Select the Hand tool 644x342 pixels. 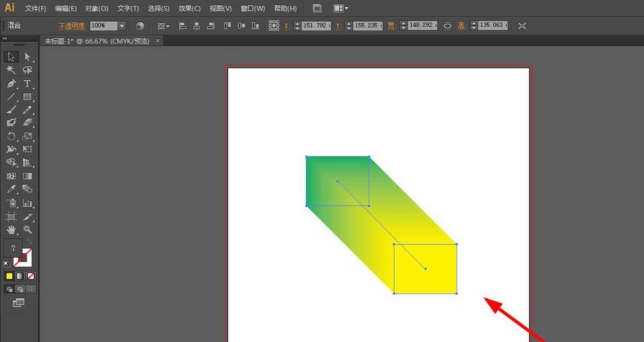pyautogui.click(x=11, y=229)
